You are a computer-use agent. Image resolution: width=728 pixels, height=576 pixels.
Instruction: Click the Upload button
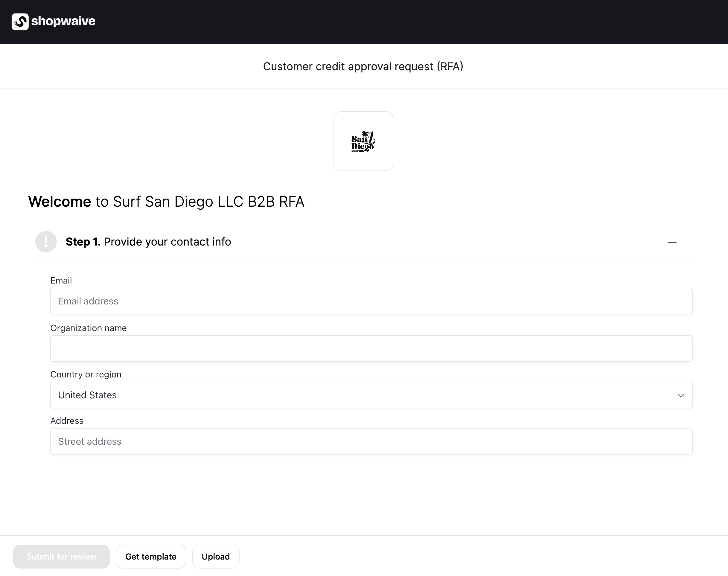pyautogui.click(x=216, y=557)
